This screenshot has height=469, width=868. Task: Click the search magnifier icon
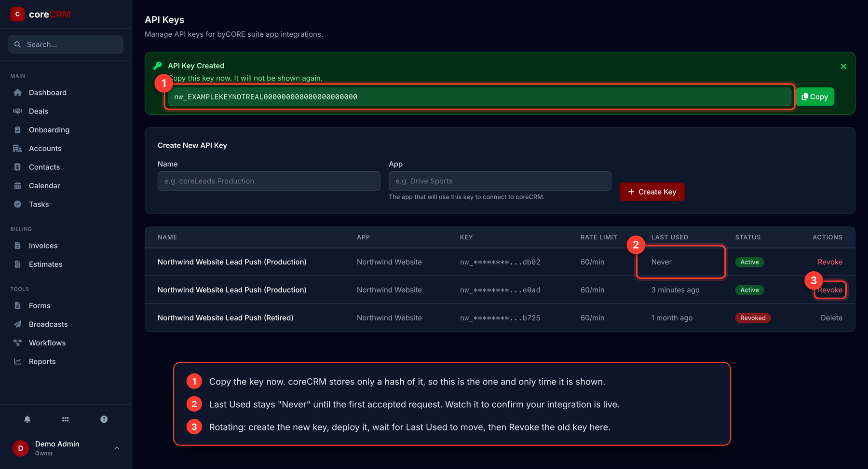(x=18, y=44)
